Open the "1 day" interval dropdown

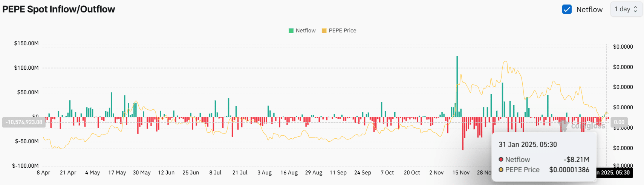point(626,9)
